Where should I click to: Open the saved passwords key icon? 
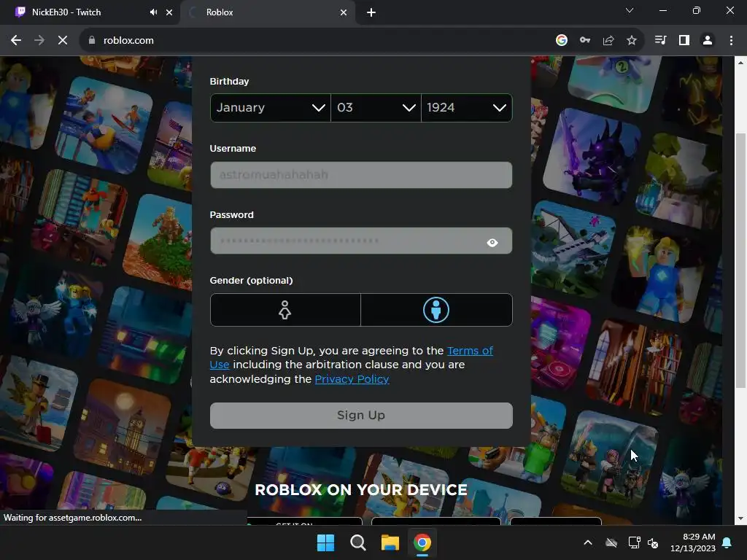[x=585, y=41]
